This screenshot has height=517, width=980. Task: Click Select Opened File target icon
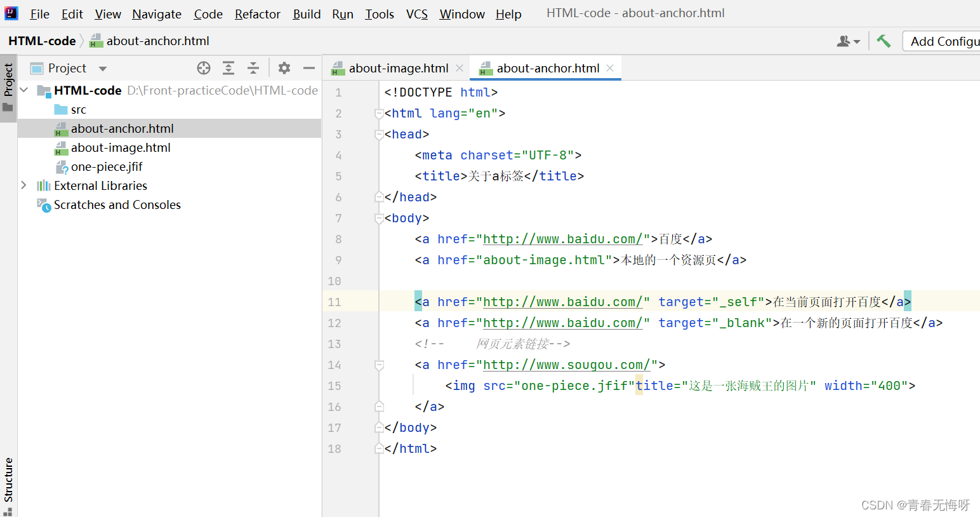click(x=204, y=68)
